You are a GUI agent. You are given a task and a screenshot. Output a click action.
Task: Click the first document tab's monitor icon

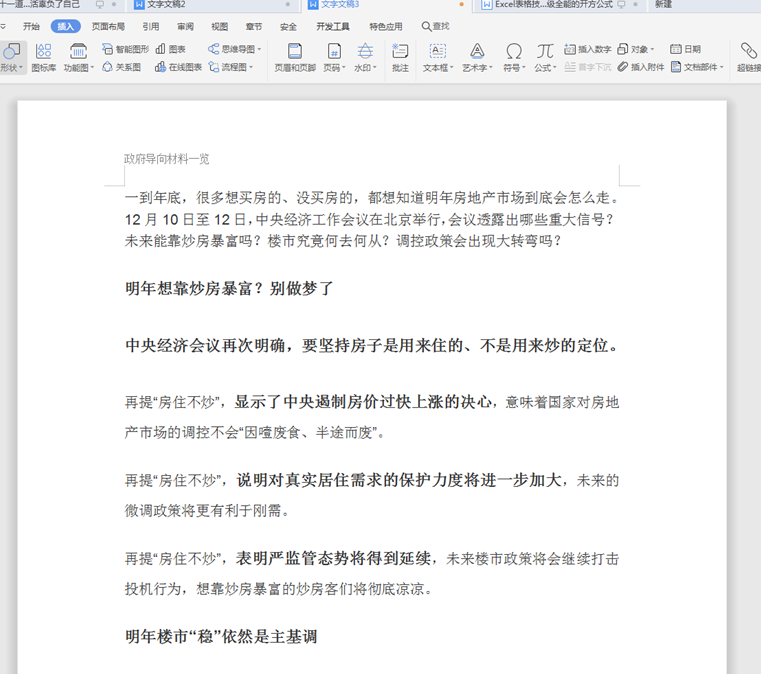(x=99, y=4)
